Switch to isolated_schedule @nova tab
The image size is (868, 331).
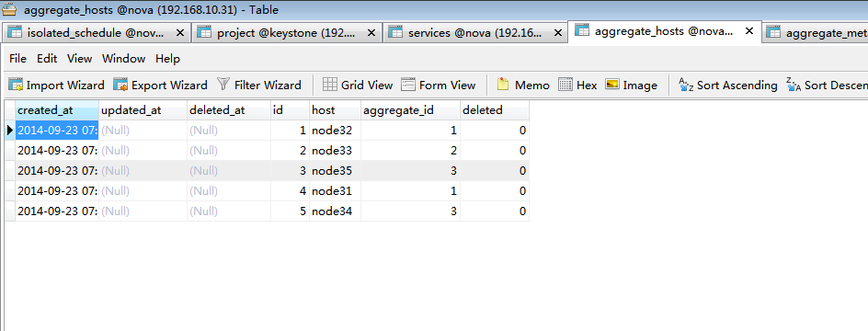tap(96, 33)
